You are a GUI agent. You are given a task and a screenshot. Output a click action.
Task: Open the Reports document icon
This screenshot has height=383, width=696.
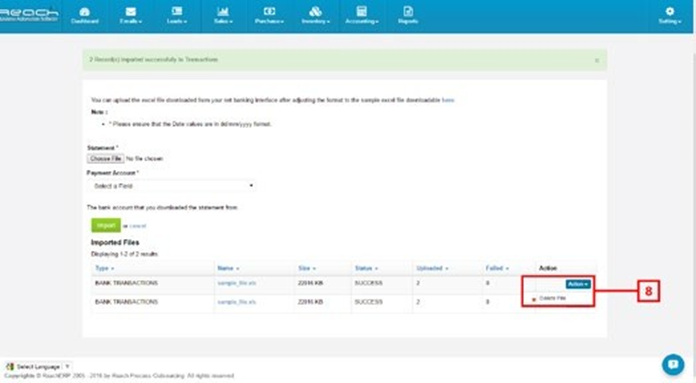coord(408,12)
